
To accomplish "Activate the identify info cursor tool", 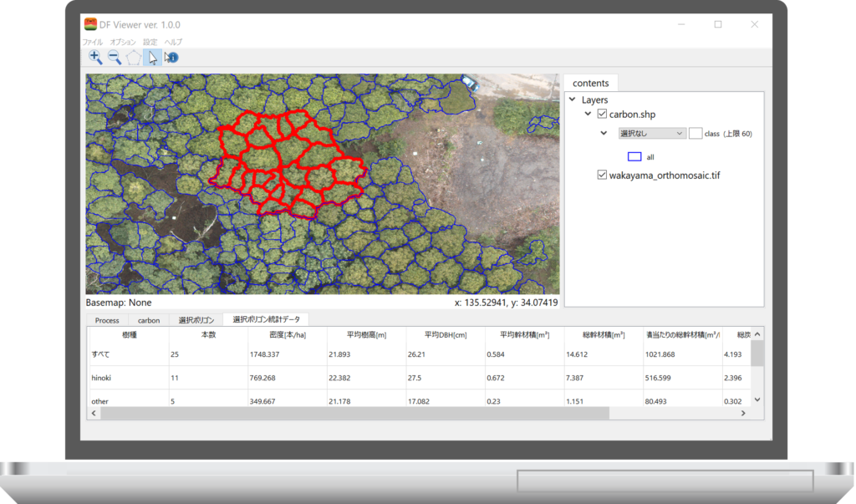I will coord(171,58).
